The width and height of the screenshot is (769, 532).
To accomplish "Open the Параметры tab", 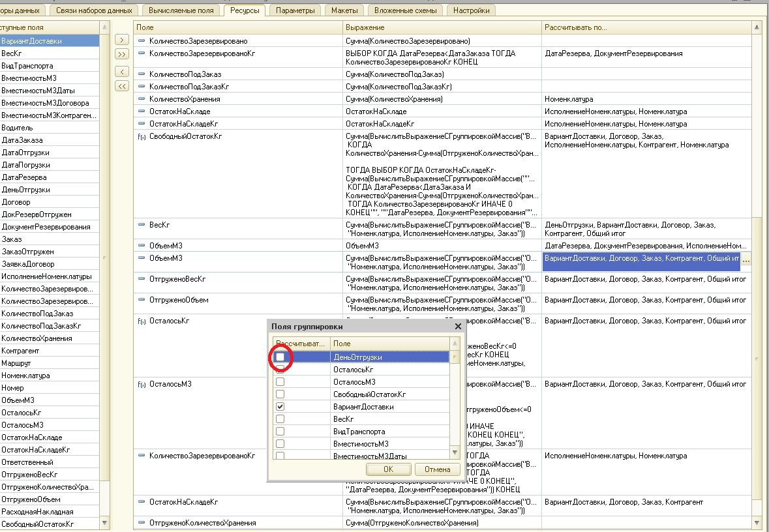I will pos(295,10).
